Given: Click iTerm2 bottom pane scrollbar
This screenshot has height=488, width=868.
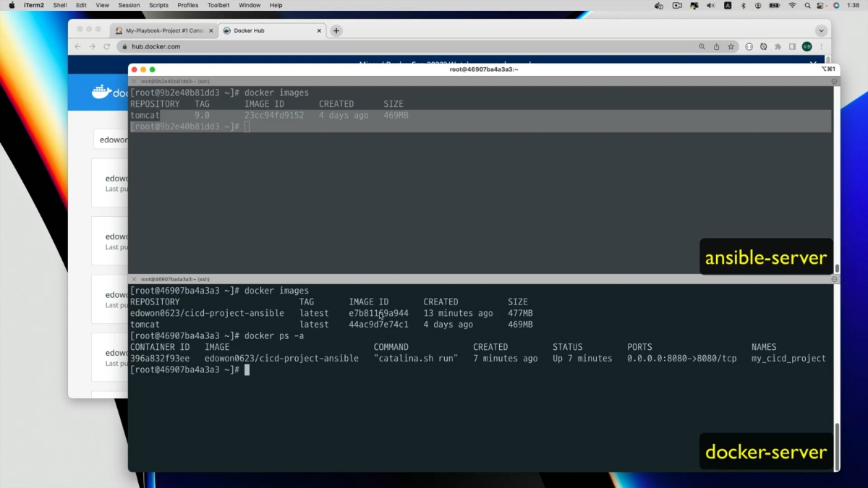Looking at the screenshot, I should [837, 447].
